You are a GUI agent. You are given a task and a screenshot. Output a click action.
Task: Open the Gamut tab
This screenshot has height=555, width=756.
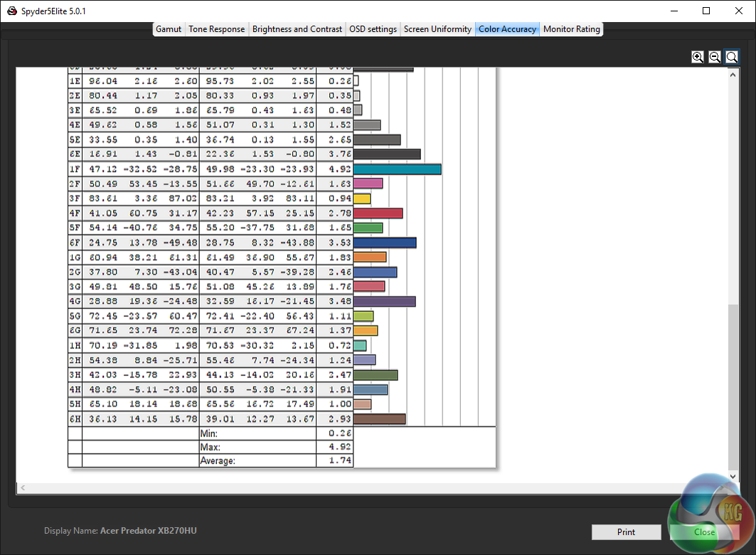169,29
